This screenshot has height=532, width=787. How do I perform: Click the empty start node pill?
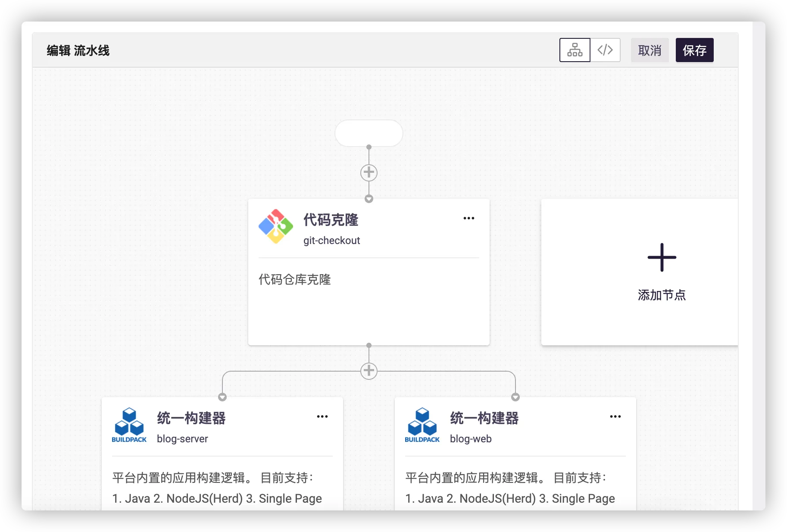tap(369, 133)
